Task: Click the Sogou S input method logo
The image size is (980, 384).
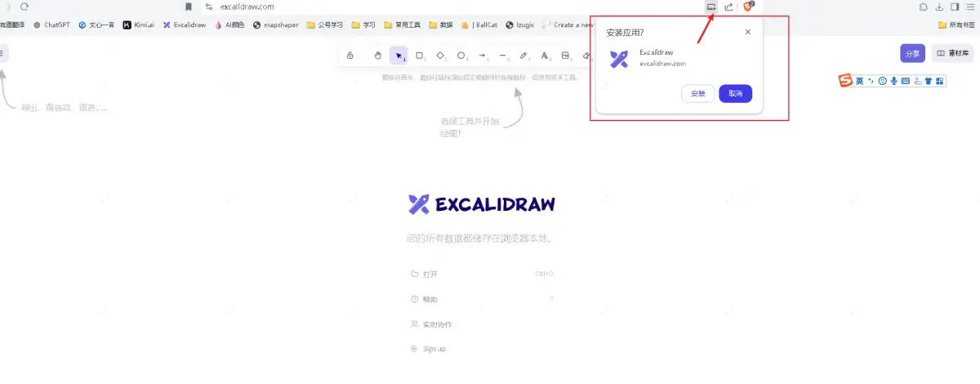Action: point(845,80)
